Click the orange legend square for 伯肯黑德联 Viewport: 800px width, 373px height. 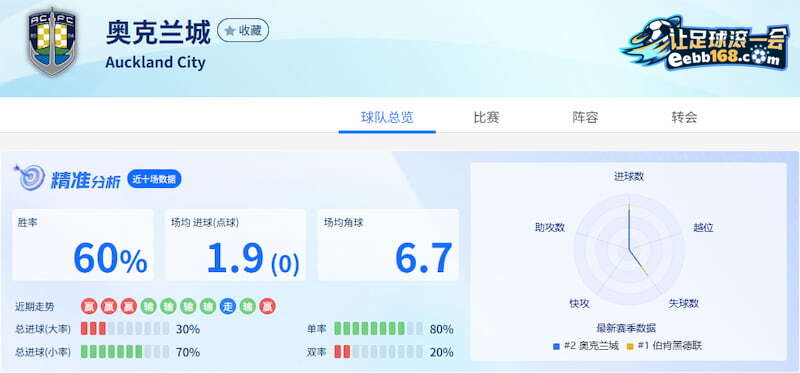click(630, 346)
